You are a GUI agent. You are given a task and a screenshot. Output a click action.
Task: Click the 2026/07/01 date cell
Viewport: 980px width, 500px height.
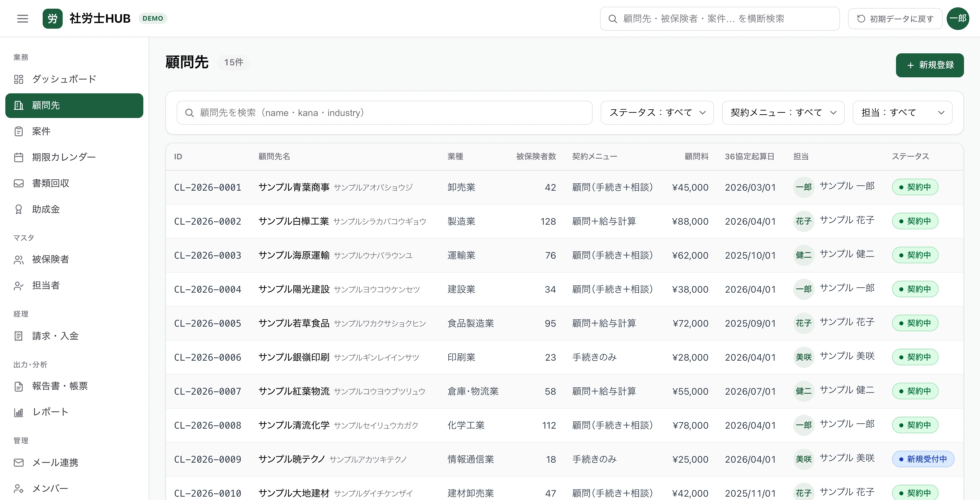point(750,391)
